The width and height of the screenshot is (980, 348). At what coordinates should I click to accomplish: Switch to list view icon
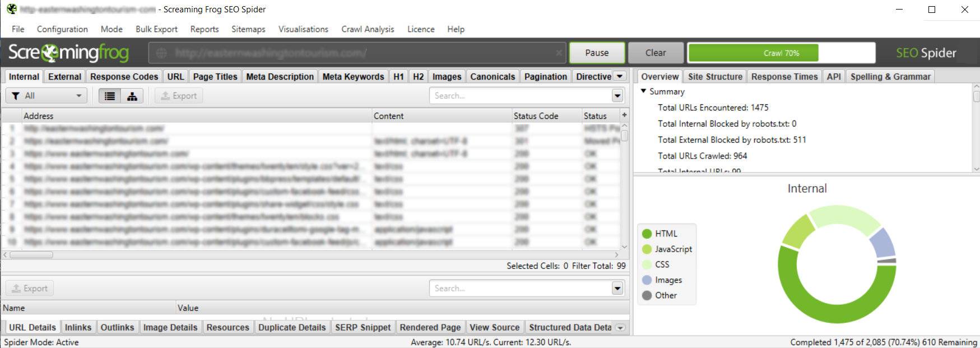(x=110, y=96)
